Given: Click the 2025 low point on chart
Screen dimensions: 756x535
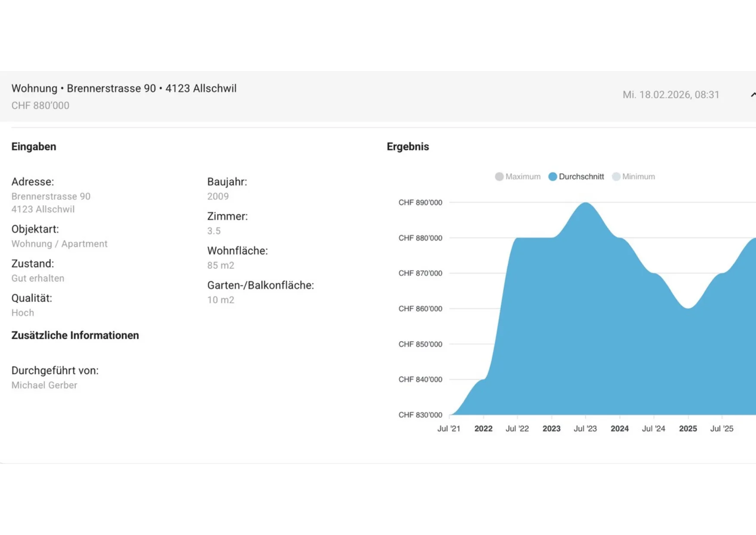Looking at the screenshot, I should click(688, 308).
